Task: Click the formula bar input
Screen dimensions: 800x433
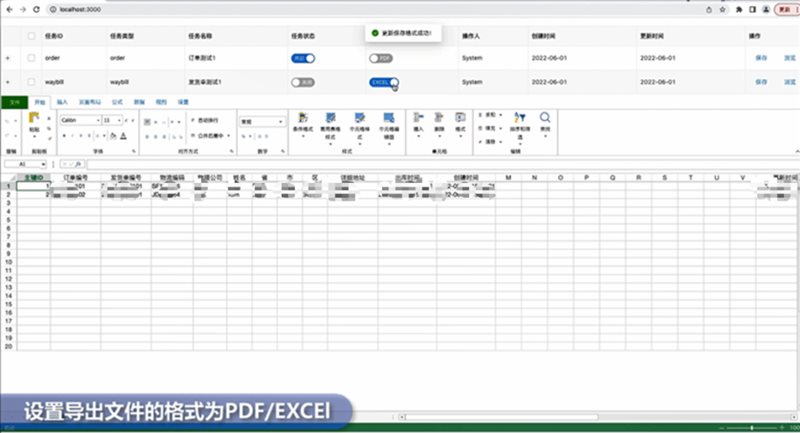Action: point(443,164)
